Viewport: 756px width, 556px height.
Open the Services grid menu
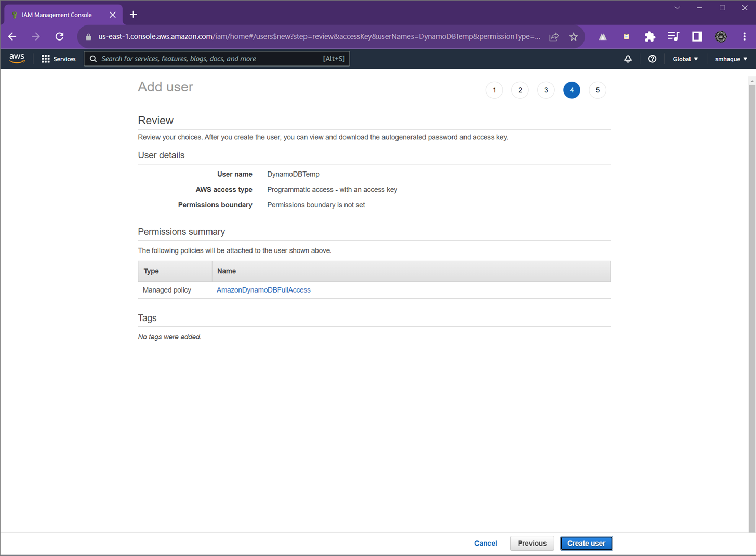point(58,59)
